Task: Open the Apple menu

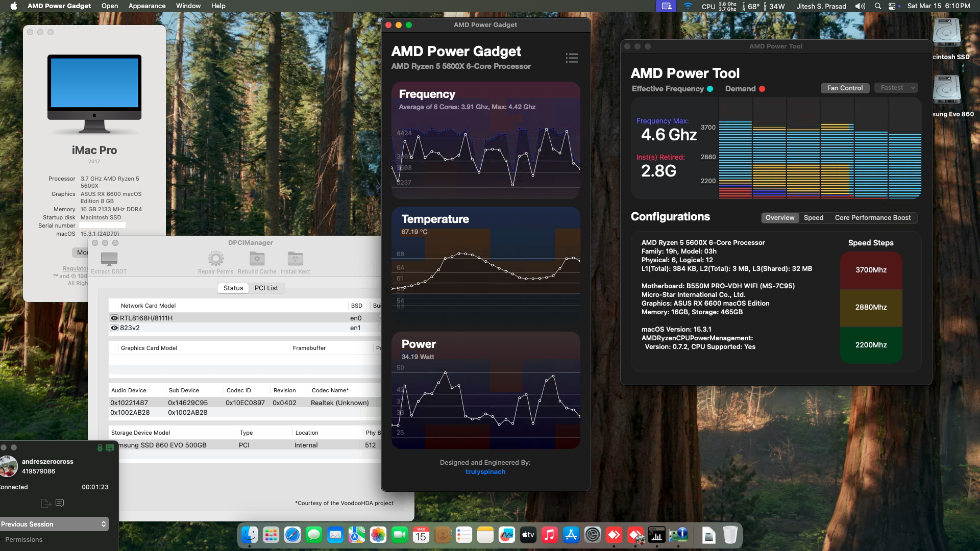Action: tap(14, 6)
